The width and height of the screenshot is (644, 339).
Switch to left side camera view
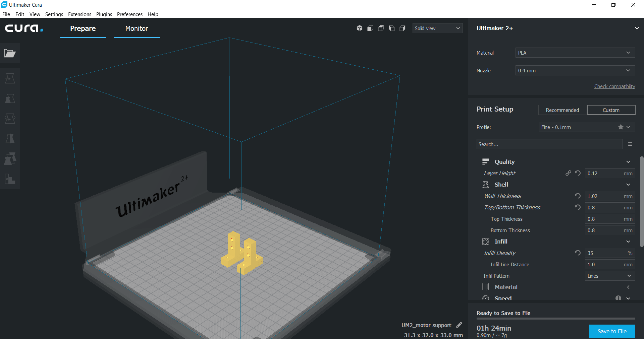pyautogui.click(x=392, y=28)
